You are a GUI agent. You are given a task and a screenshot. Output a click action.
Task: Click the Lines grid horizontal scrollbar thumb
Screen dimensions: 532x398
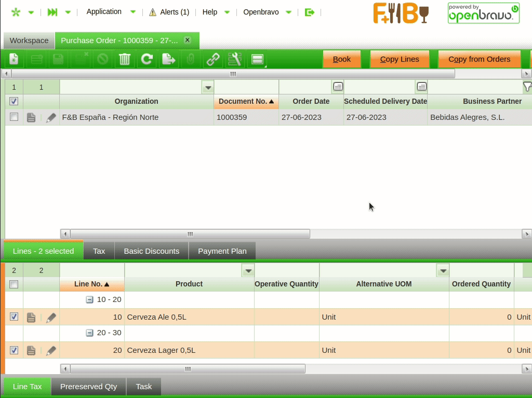(x=188, y=369)
